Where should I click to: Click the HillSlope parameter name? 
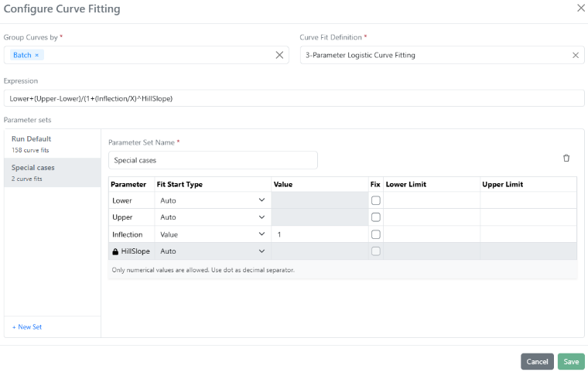pos(135,251)
